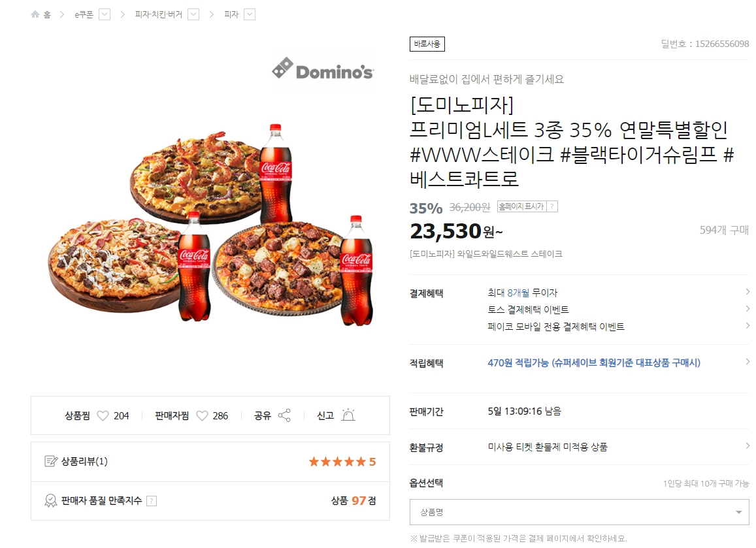Click the 판매자 품질 만족지수 badge icon
Screen dimensions: 756x548
(x=50, y=501)
